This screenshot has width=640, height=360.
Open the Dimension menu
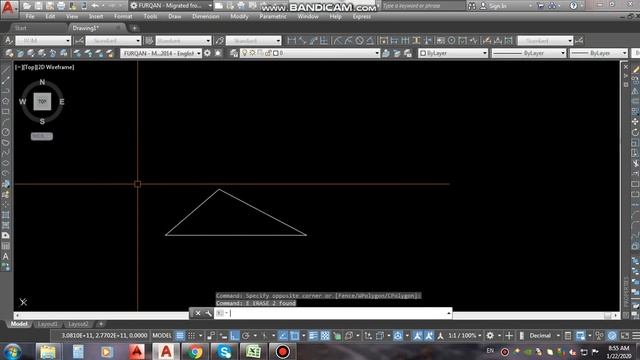point(206,17)
